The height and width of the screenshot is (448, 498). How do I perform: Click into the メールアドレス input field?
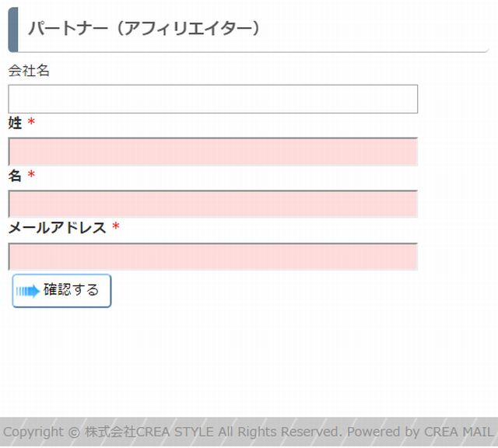[212, 257]
